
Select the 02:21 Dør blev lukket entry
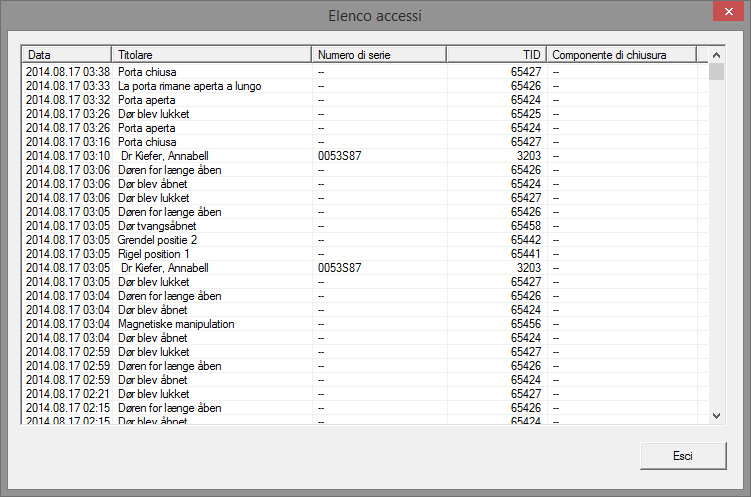(153, 394)
